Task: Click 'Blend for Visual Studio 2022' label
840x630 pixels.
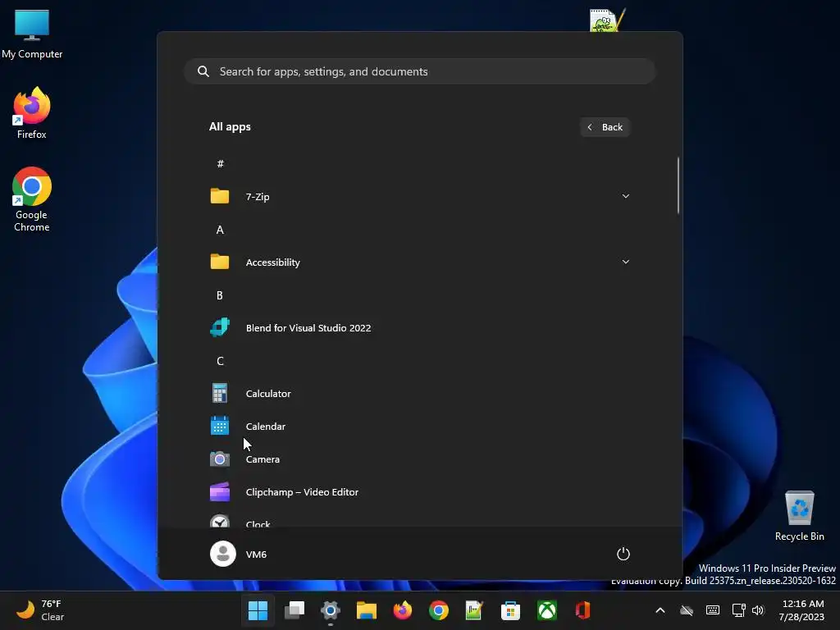Action: [308, 328]
